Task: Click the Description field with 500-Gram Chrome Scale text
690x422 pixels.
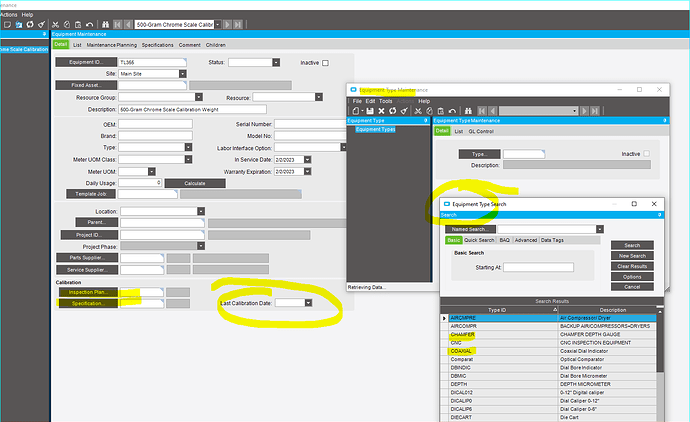Action: [x=192, y=109]
